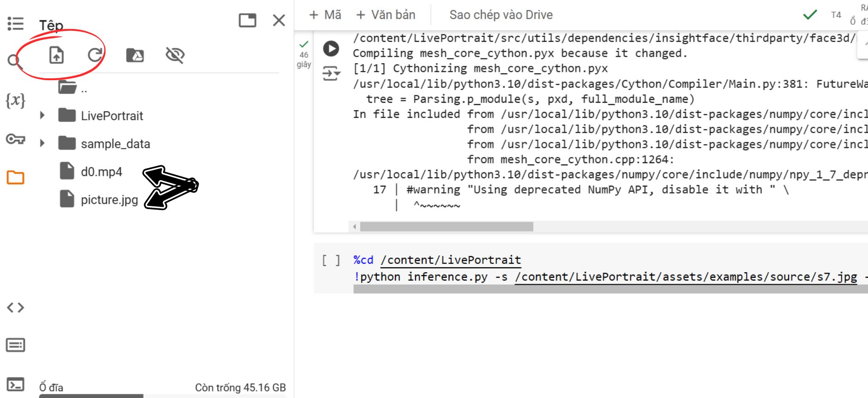Click Sao chép vào Drive
Screen dimensions: 868x398
(x=501, y=15)
